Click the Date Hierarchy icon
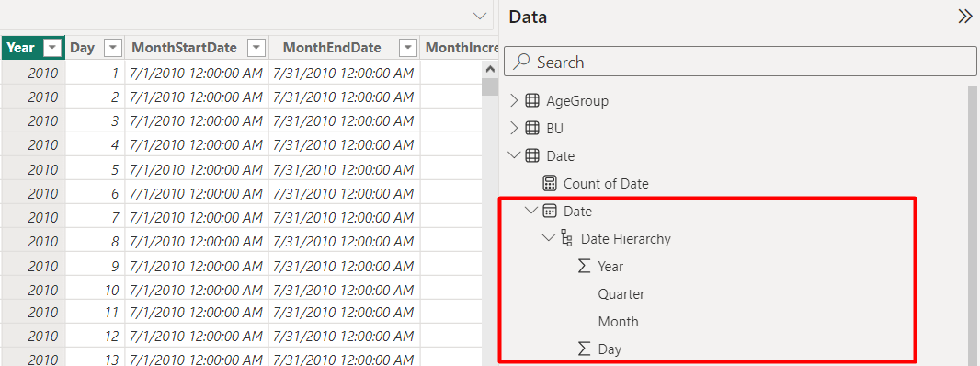This screenshot has height=366, width=980. click(567, 238)
